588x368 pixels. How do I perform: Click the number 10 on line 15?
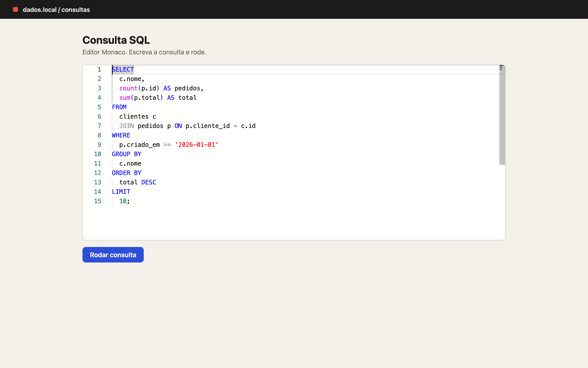123,201
